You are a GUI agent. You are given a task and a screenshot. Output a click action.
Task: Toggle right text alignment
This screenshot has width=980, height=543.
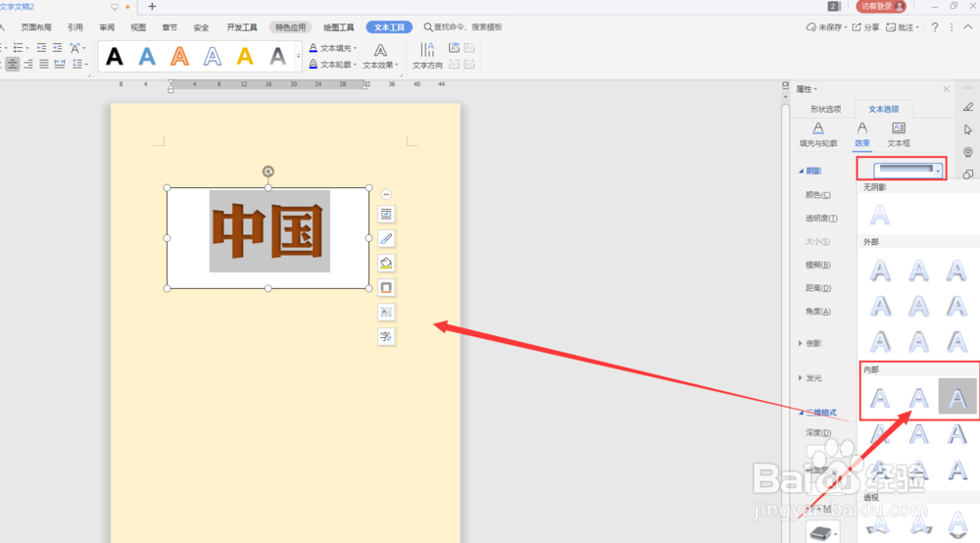28,64
